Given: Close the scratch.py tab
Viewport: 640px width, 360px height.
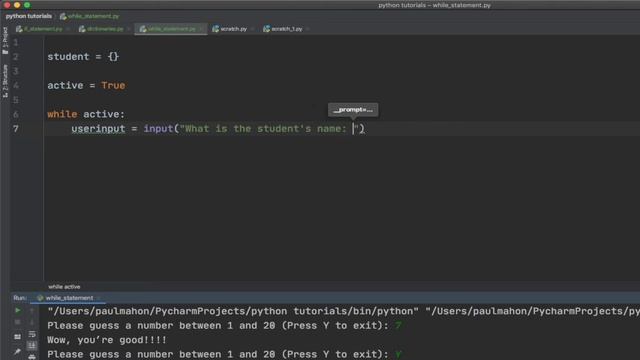Looking at the screenshot, I should pos(252,29).
